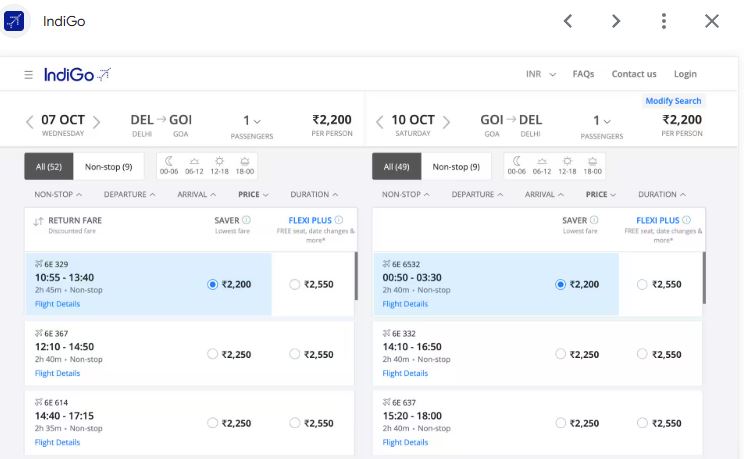Open outbound passengers count dropdown
The height and width of the screenshot is (459, 744).
pyautogui.click(x=252, y=121)
